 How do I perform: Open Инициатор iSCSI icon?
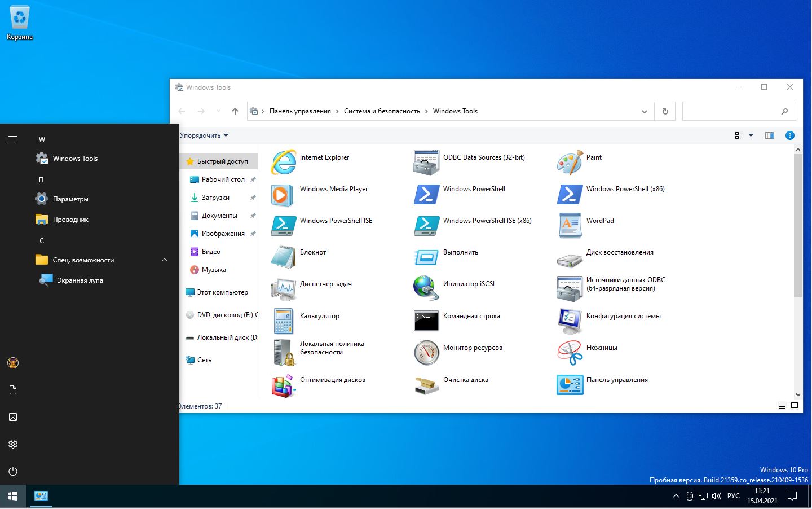tap(426, 288)
